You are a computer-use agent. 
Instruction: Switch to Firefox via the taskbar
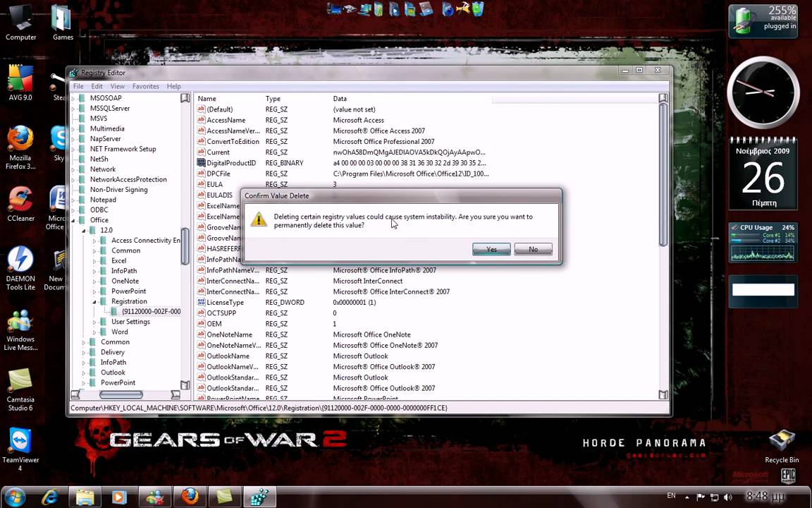coord(190,497)
